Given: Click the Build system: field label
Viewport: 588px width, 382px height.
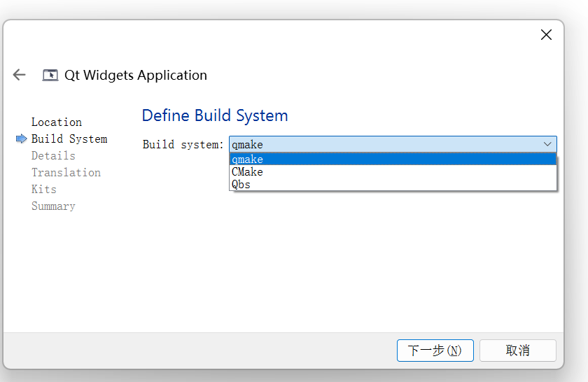Looking at the screenshot, I should pos(183,144).
